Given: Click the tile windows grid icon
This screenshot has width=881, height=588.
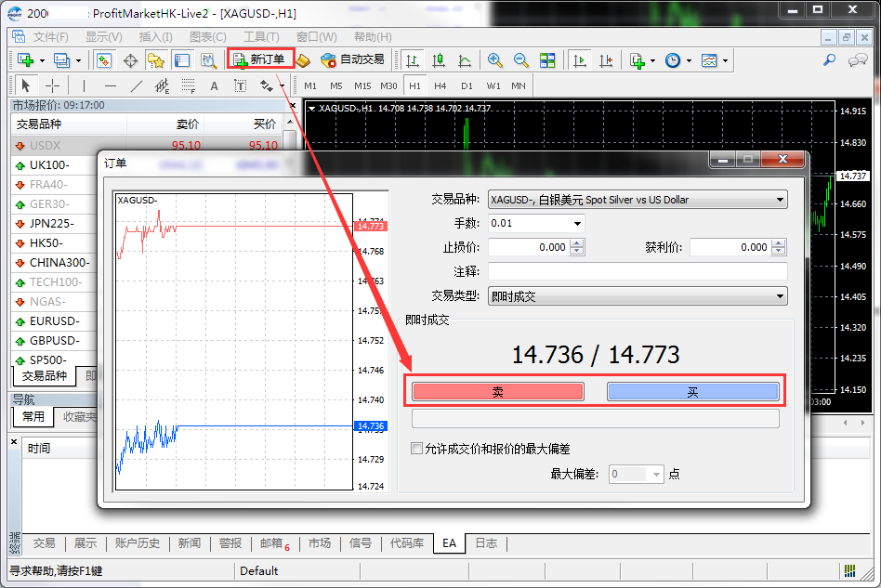Looking at the screenshot, I should (547, 60).
